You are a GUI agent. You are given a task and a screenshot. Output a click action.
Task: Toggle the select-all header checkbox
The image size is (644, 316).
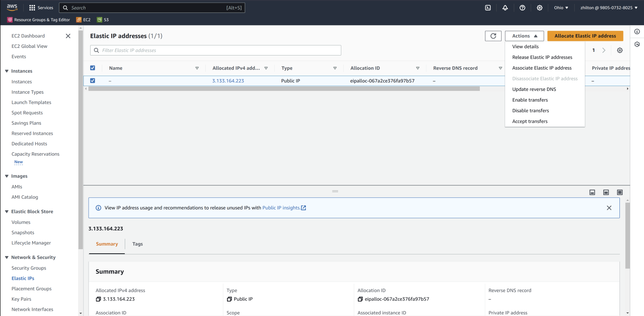coord(93,68)
